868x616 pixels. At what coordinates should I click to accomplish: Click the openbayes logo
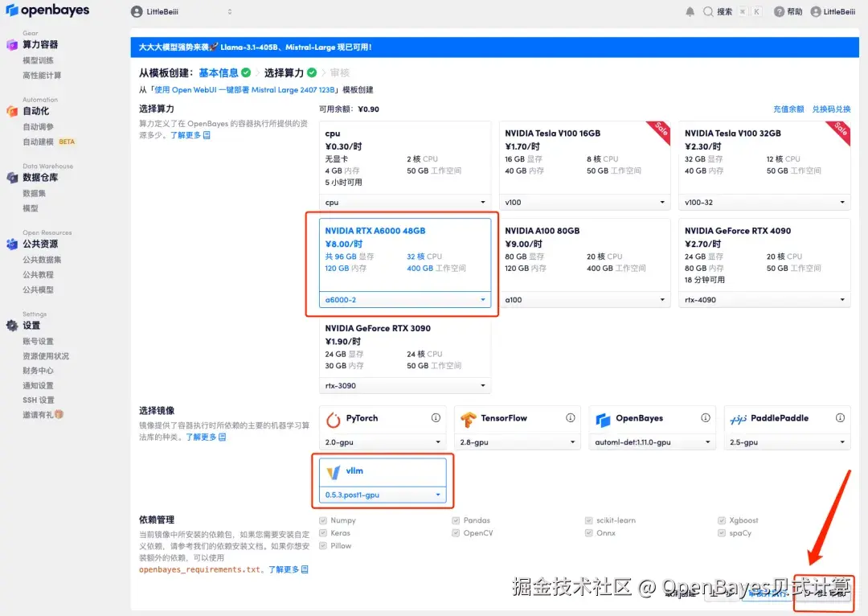point(48,10)
